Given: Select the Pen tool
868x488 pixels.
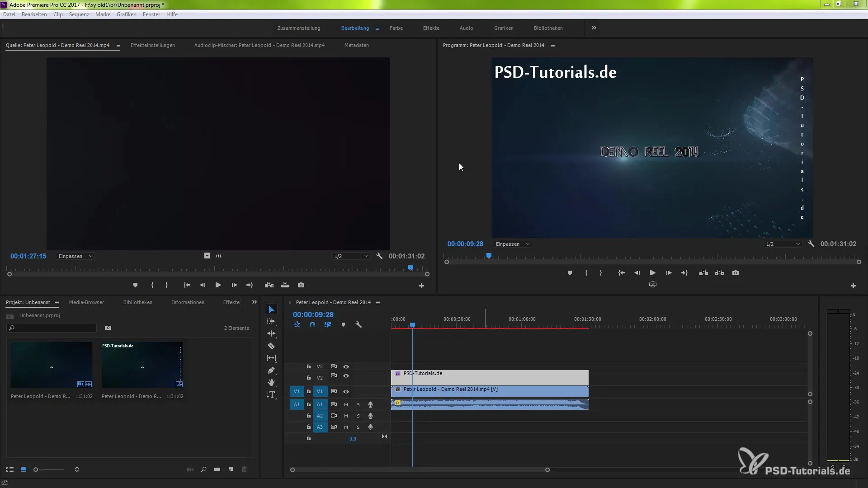Looking at the screenshot, I should pyautogui.click(x=271, y=370).
